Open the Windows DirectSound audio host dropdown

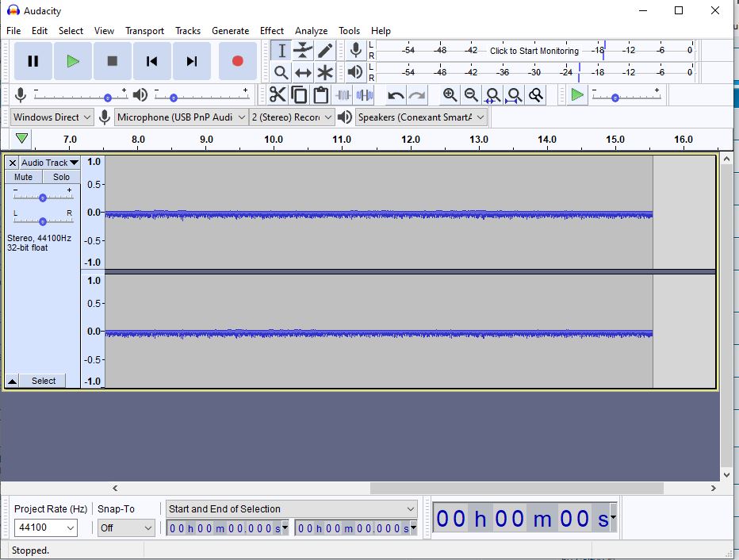click(52, 117)
